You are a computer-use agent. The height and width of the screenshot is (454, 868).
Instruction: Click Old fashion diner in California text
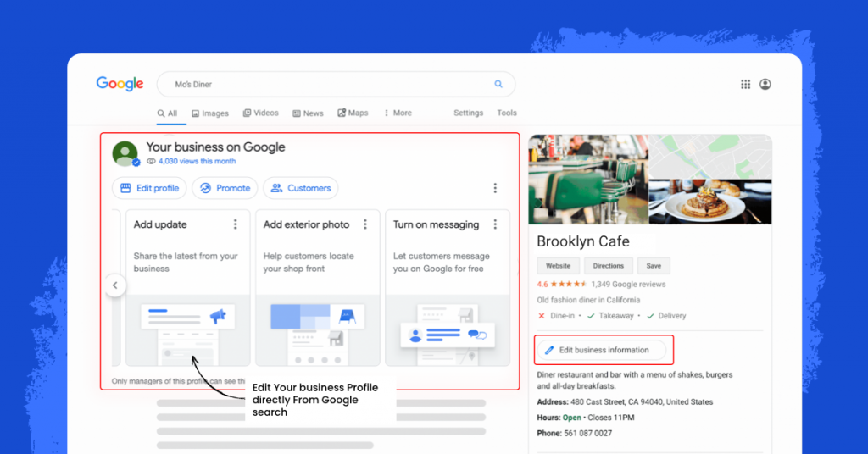coord(588,300)
